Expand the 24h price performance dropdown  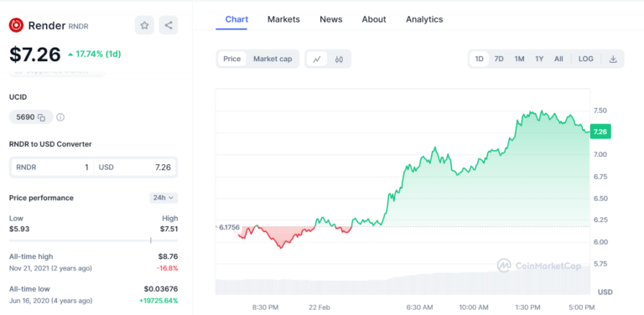click(164, 198)
